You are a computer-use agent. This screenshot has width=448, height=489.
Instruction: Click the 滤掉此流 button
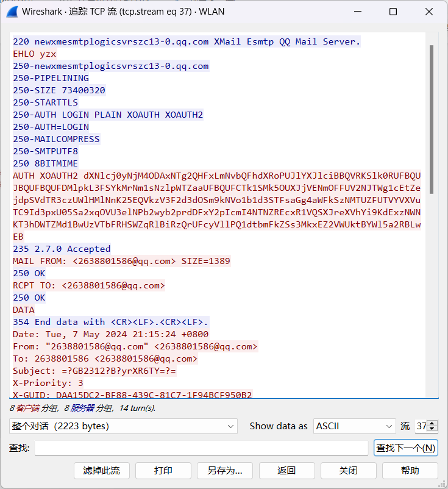click(x=102, y=471)
